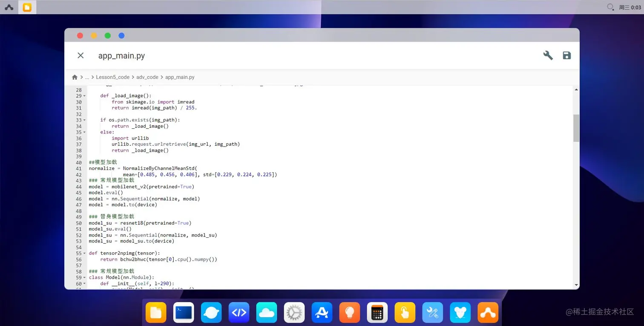The width and height of the screenshot is (644, 326).
Task: Click the clock showing 周三 0:03
Action: (630, 7)
